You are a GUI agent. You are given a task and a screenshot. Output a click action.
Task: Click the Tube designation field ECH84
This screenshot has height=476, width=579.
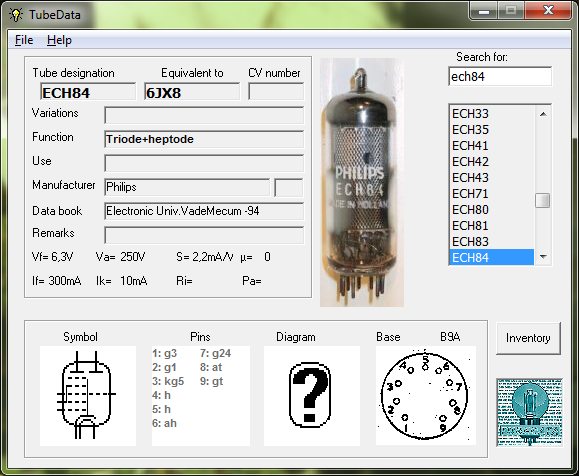(x=88, y=92)
